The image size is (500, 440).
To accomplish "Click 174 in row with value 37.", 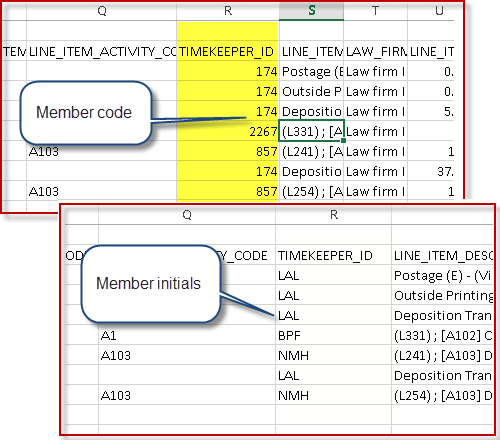I will pos(228,171).
